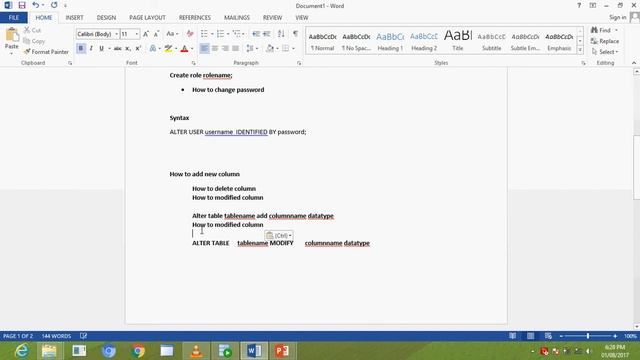Viewport: 640px width, 360px height.
Task: Open the Paragraph dialog launcher
Action: [x=299, y=63]
